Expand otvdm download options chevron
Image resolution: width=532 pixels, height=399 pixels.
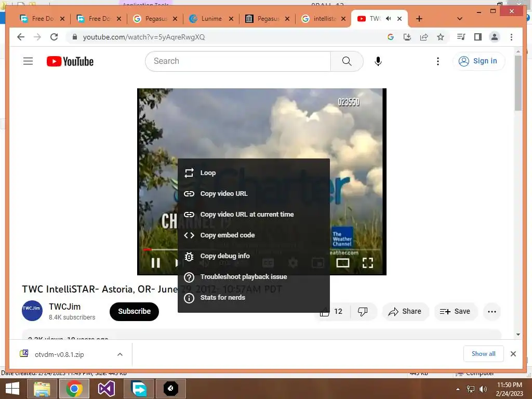pos(120,354)
